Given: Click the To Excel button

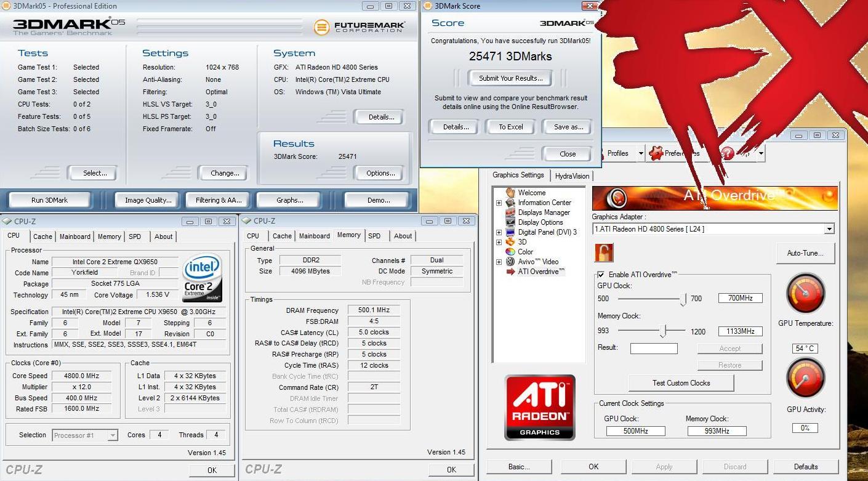Looking at the screenshot, I should [x=511, y=127].
